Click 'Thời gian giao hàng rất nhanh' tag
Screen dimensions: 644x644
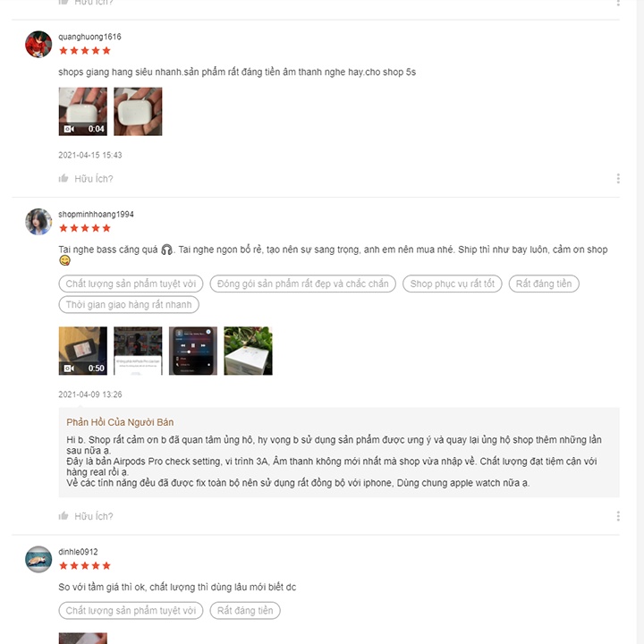pos(129,305)
